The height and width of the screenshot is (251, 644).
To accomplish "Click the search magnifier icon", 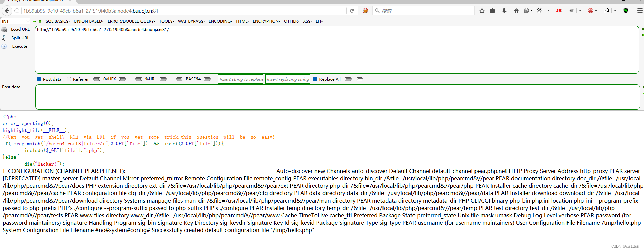I will [x=377, y=11].
